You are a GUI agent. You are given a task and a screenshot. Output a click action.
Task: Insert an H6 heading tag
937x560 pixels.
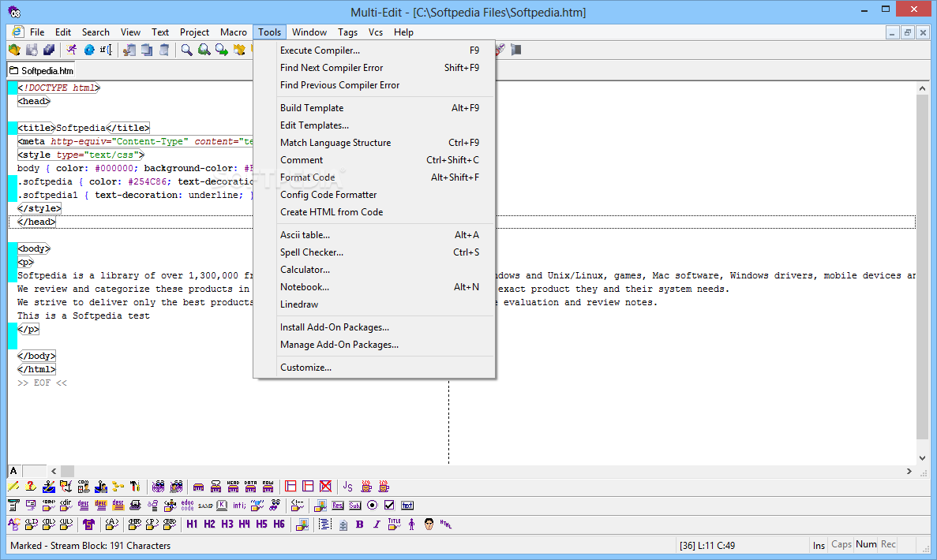(x=279, y=525)
